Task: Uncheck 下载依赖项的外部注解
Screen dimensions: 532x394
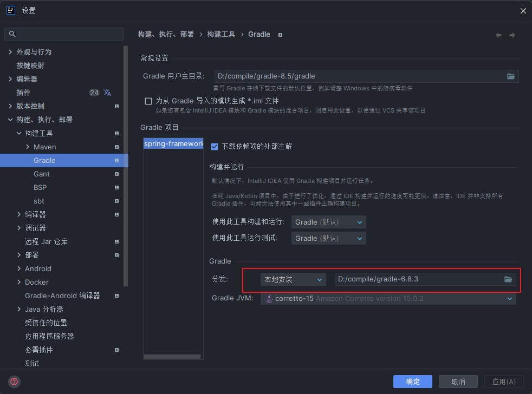Action: (215, 147)
